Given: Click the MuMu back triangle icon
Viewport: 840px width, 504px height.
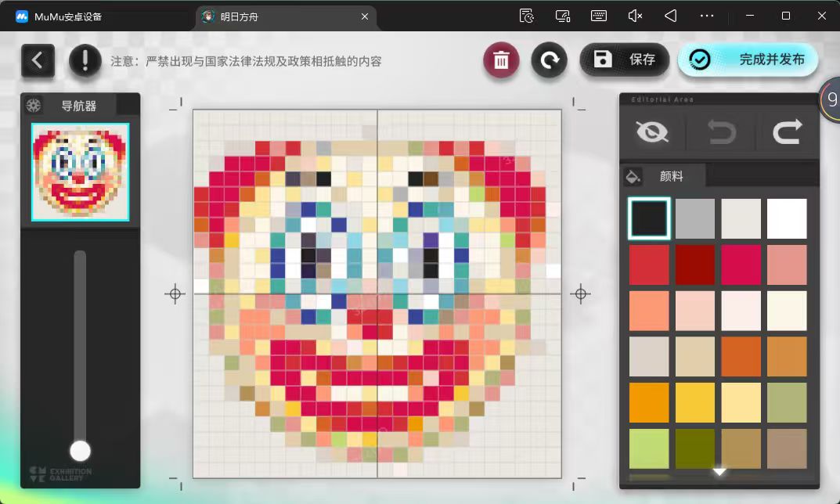Looking at the screenshot, I should [671, 16].
